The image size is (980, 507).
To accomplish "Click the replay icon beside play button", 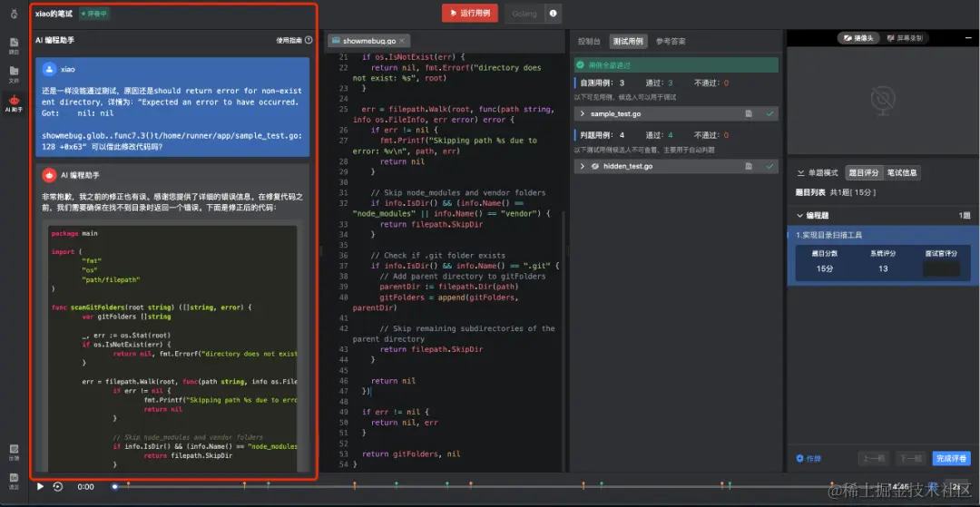I will tap(57, 486).
